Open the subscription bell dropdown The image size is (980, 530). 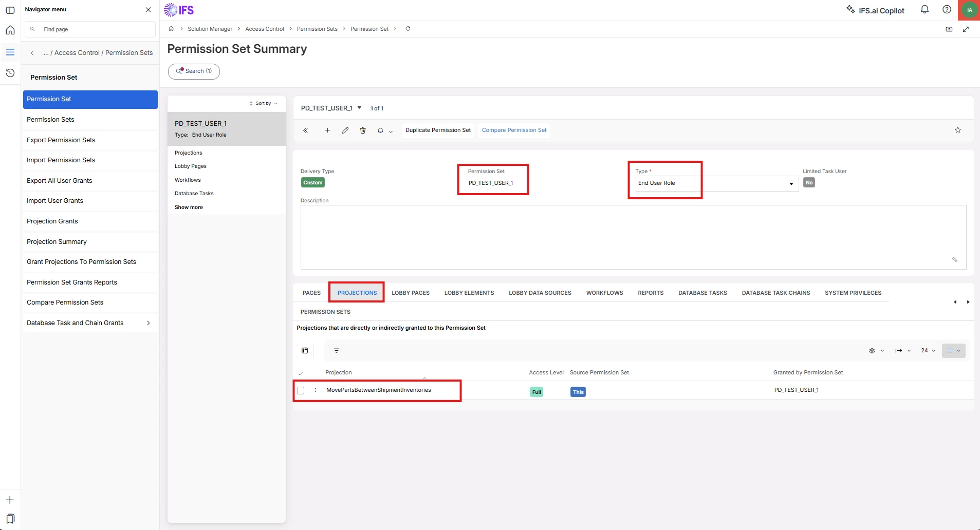point(385,131)
